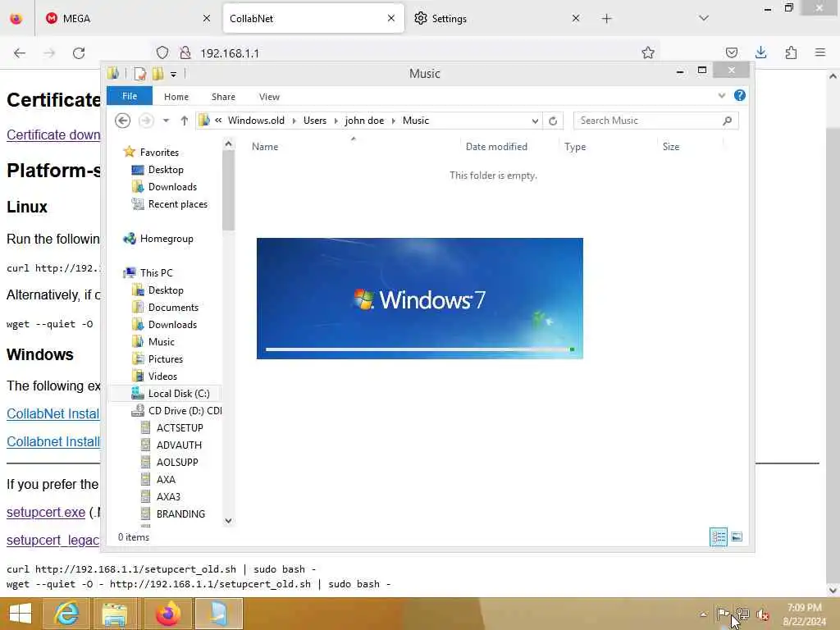The image size is (840, 630).
Task: Select This PC in navigation pane
Action: click(x=156, y=272)
